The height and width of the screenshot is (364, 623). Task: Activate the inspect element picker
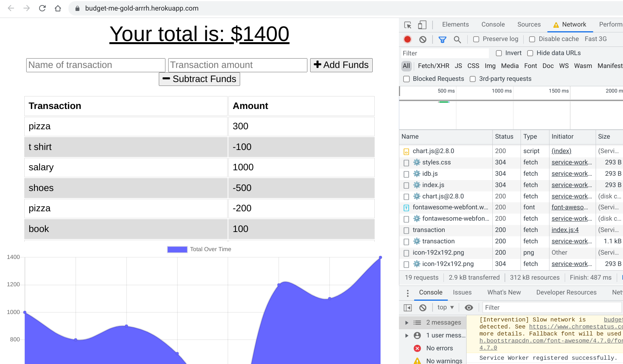click(408, 25)
